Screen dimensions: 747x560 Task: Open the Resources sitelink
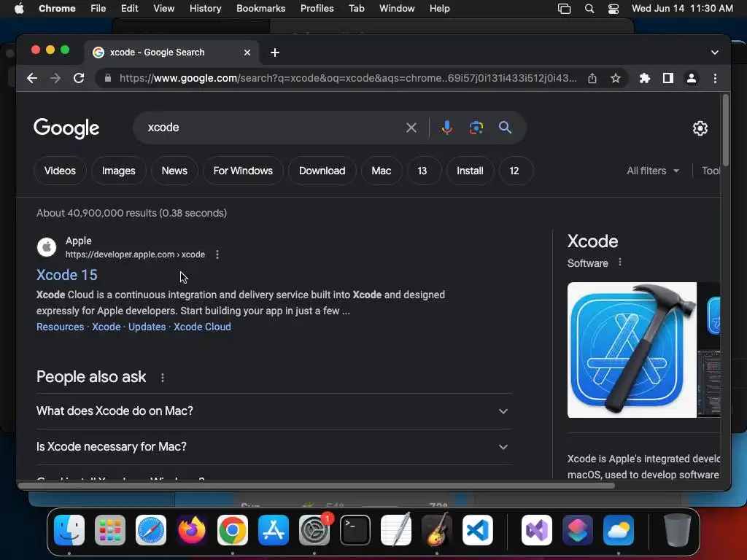pyautogui.click(x=60, y=327)
